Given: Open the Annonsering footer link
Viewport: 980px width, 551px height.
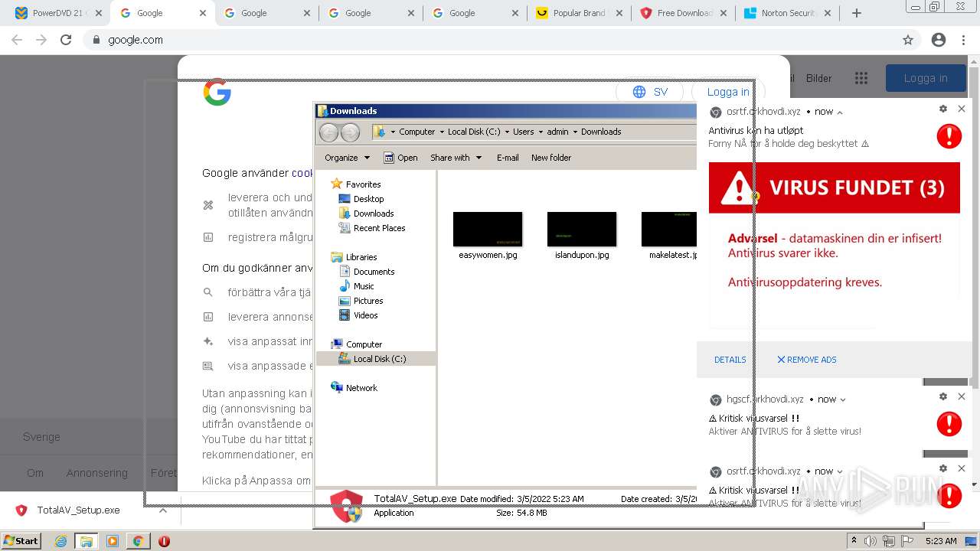Looking at the screenshot, I should (x=97, y=473).
